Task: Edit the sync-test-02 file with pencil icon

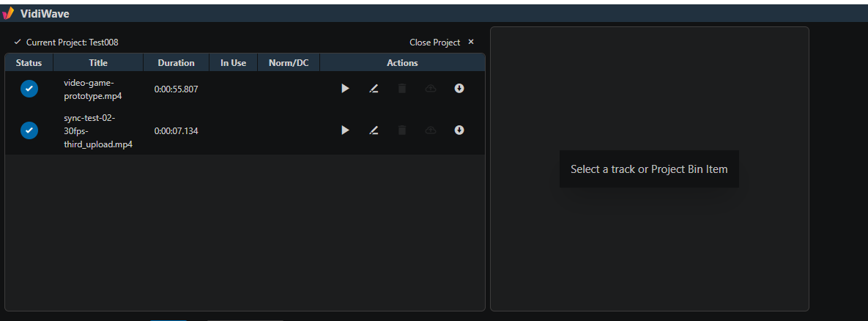Action: pyautogui.click(x=374, y=130)
